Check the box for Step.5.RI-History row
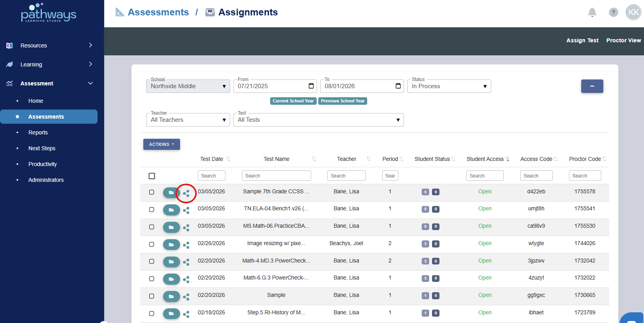This screenshot has height=323, width=644. [152, 314]
